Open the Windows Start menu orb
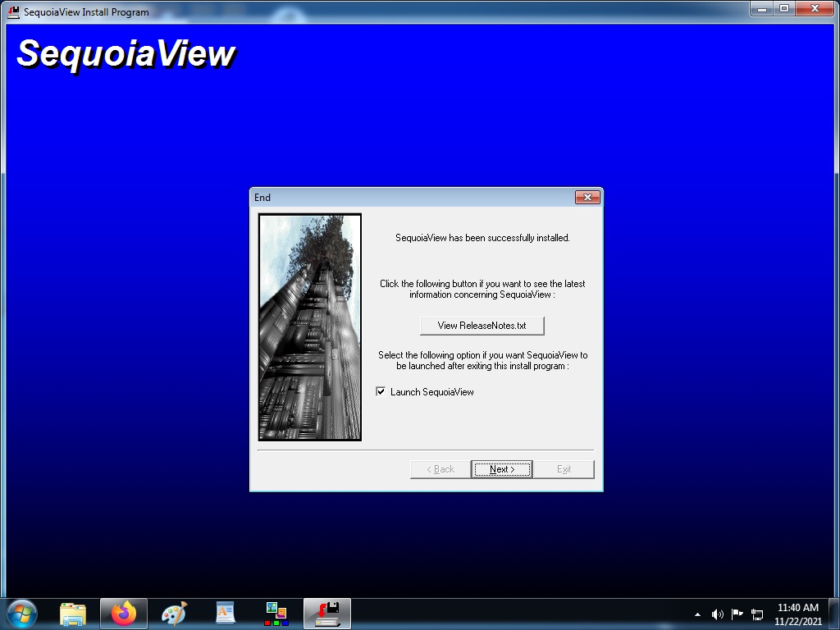Image resolution: width=840 pixels, height=630 pixels. pyautogui.click(x=22, y=614)
